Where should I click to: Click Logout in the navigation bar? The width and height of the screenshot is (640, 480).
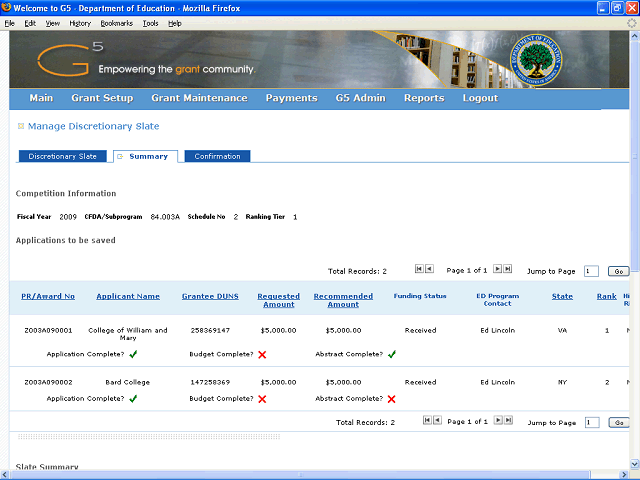point(480,98)
